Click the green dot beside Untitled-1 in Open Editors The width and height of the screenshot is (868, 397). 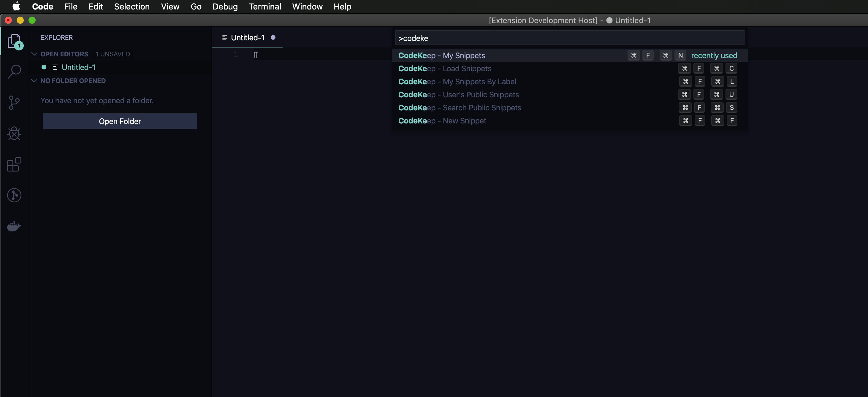(44, 67)
